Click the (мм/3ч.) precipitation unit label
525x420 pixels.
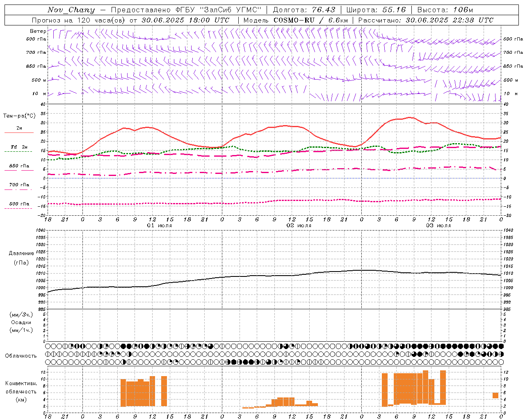[x=21, y=315]
